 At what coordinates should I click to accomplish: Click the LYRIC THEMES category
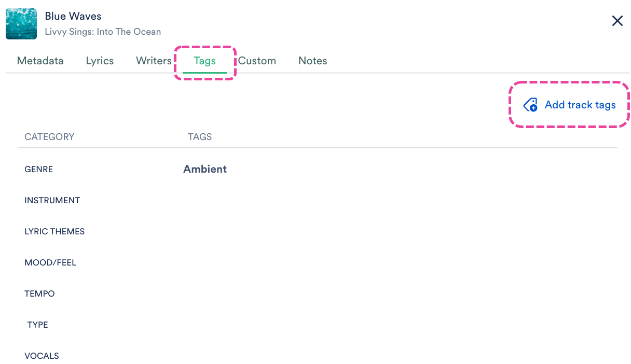54,231
